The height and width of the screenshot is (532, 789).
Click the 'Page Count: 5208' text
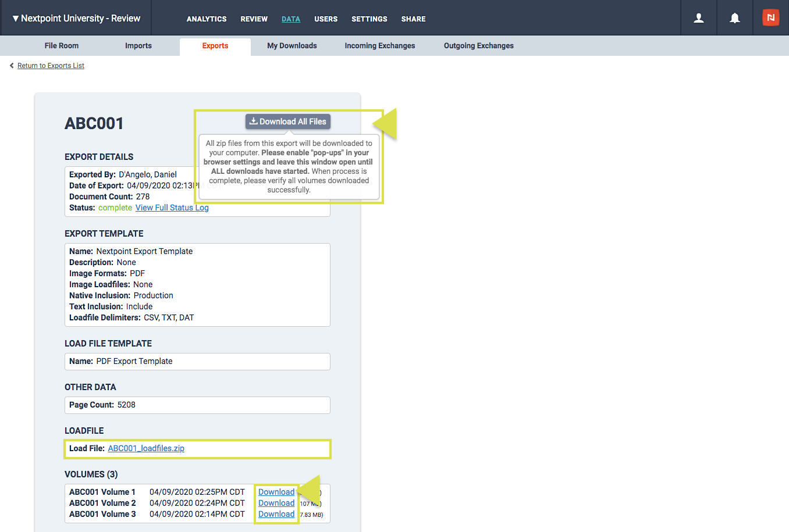click(x=102, y=405)
